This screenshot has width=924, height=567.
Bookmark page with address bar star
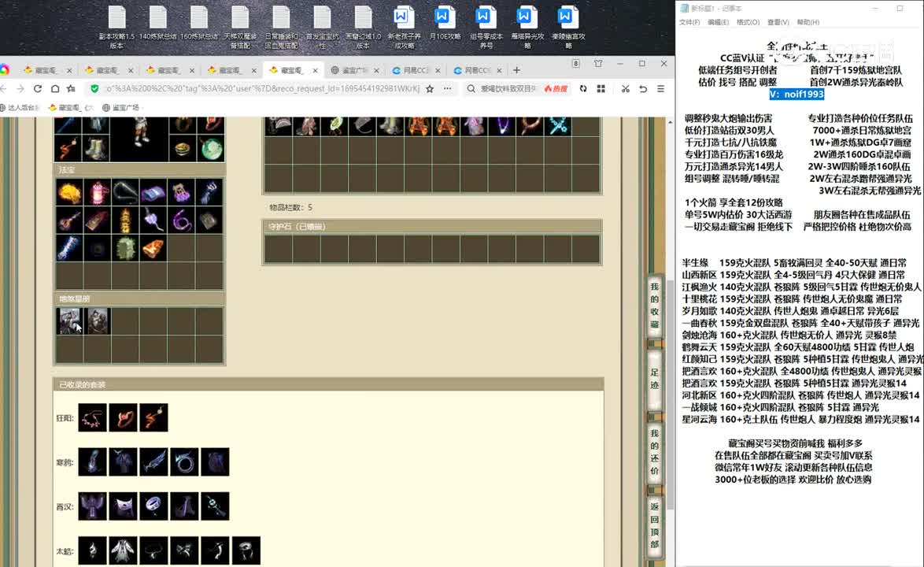(x=430, y=88)
